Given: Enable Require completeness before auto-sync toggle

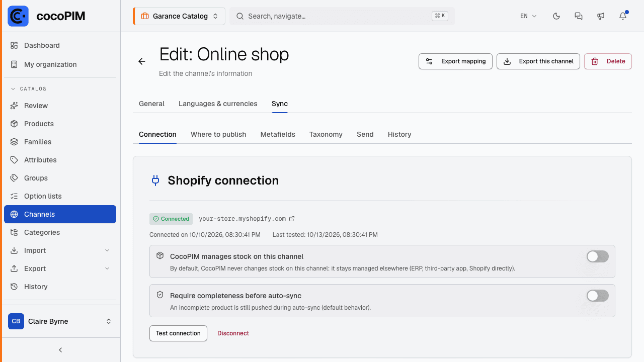Looking at the screenshot, I should click(x=598, y=296).
